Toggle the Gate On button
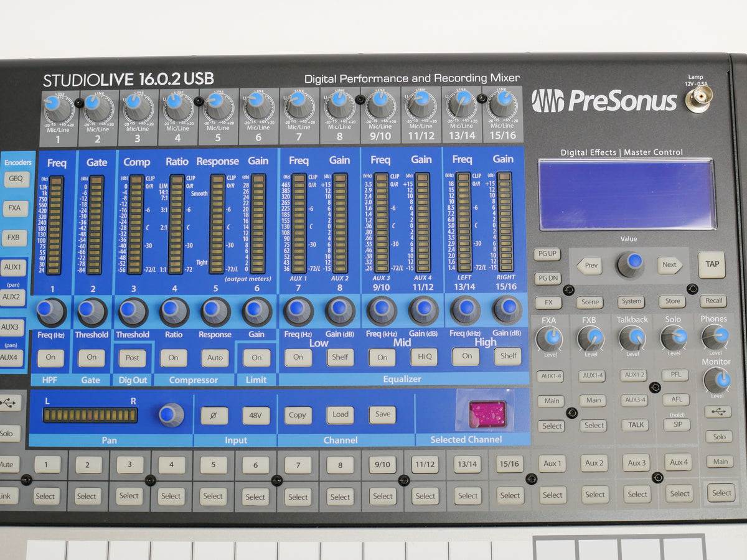 click(92, 357)
